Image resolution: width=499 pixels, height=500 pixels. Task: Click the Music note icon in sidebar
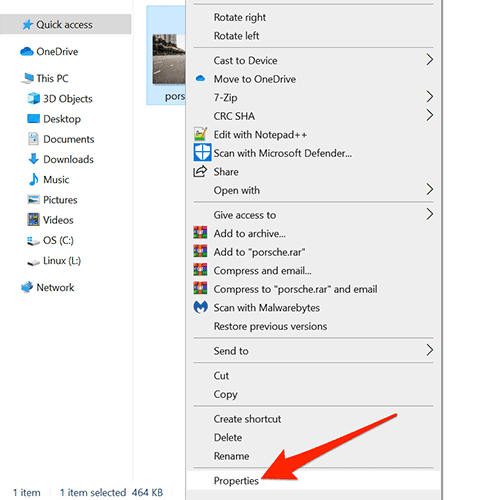click(x=33, y=179)
